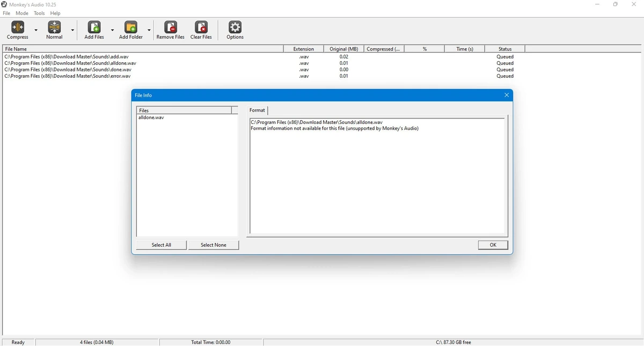This screenshot has width=644, height=346.
Task: Click the 4 files (0.04 MB) status entry
Action: pos(97,342)
